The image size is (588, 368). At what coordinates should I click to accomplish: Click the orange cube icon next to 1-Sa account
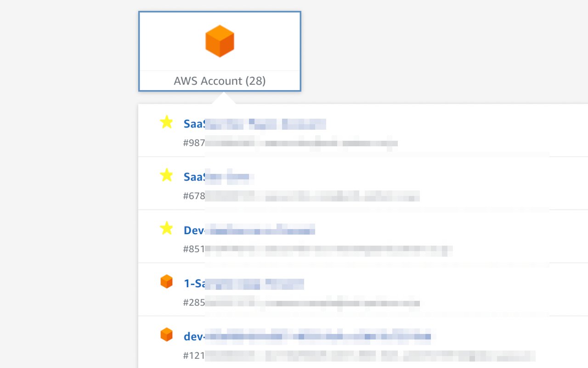[166, 281]
